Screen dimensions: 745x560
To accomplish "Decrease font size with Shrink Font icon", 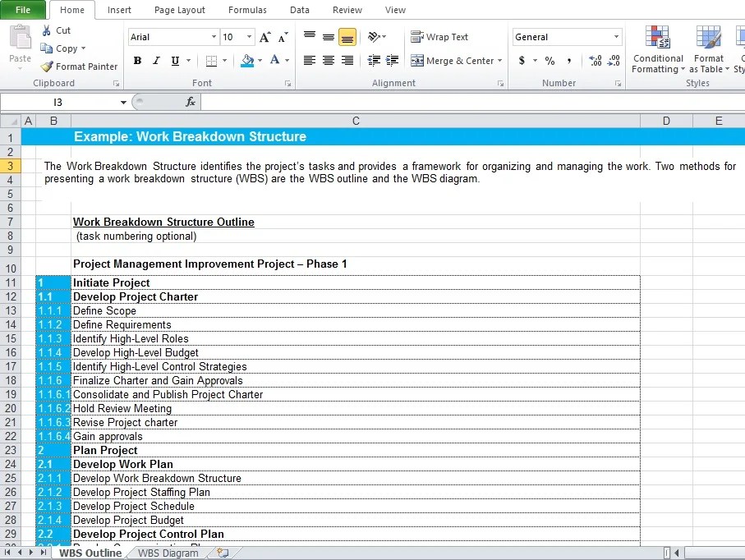I will (283, 37).
